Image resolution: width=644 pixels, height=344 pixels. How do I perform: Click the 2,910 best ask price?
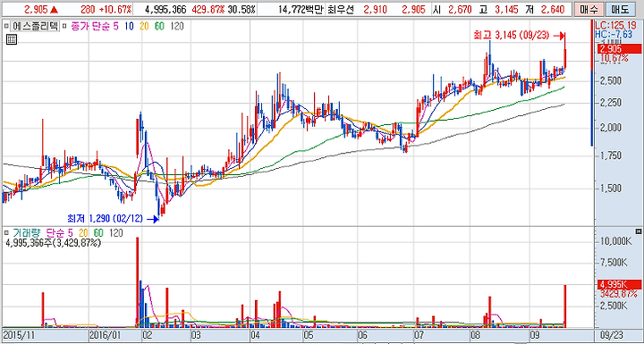(375, 10)
